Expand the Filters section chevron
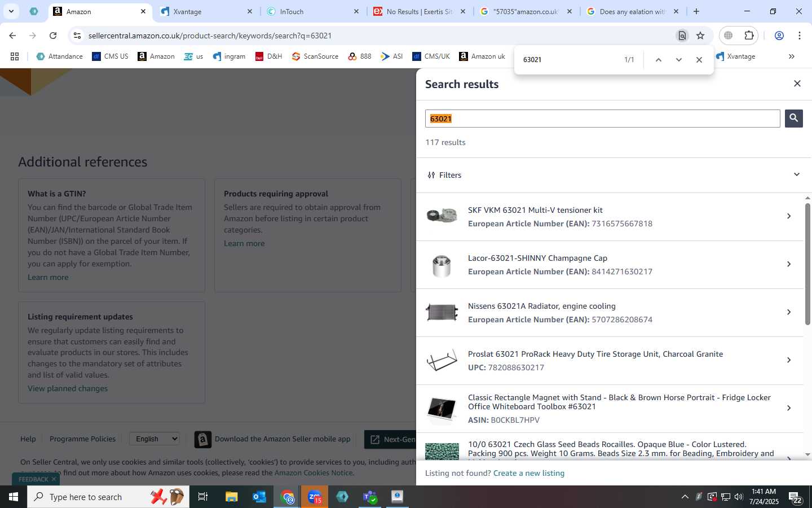The width and height of the screenshot is (812, 508). pos(796,174)
